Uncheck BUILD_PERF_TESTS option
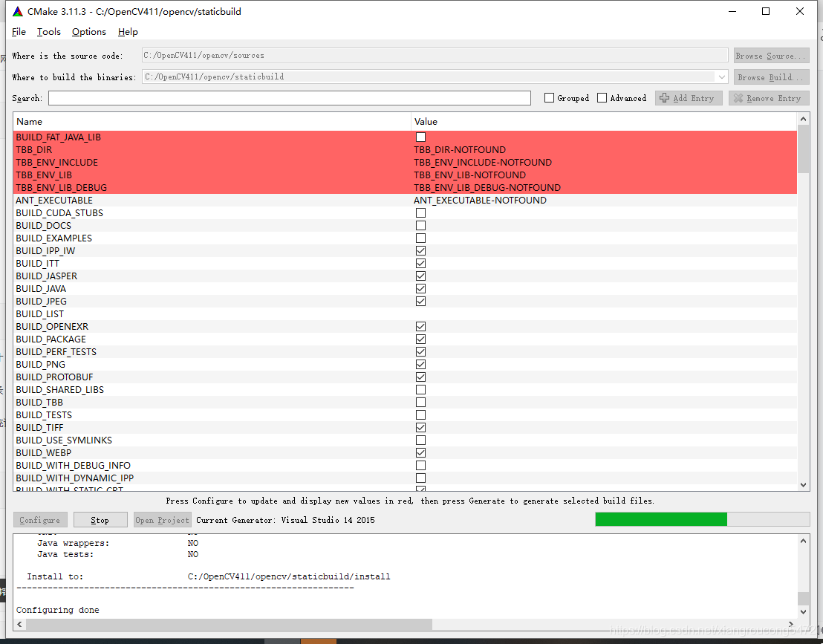 [x=420, y=351]
